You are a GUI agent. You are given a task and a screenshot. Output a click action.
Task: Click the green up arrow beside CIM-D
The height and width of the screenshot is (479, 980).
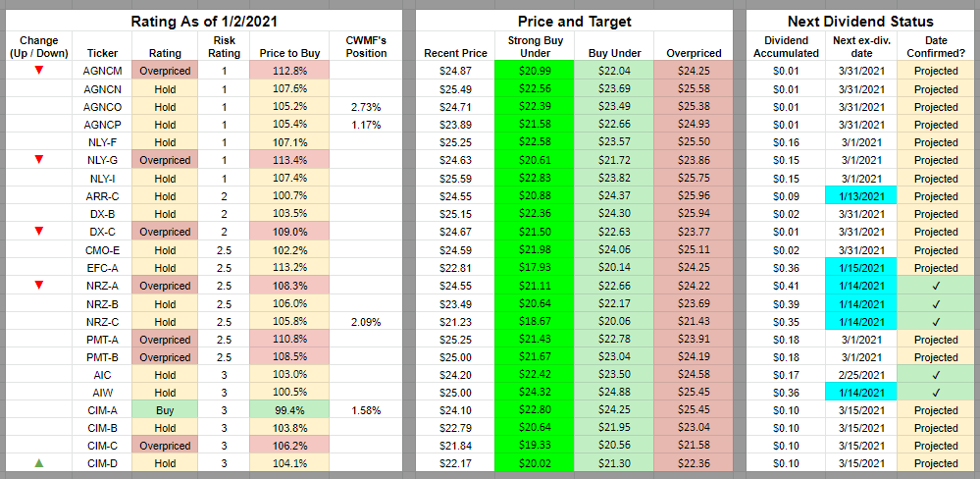coord(38,462)
